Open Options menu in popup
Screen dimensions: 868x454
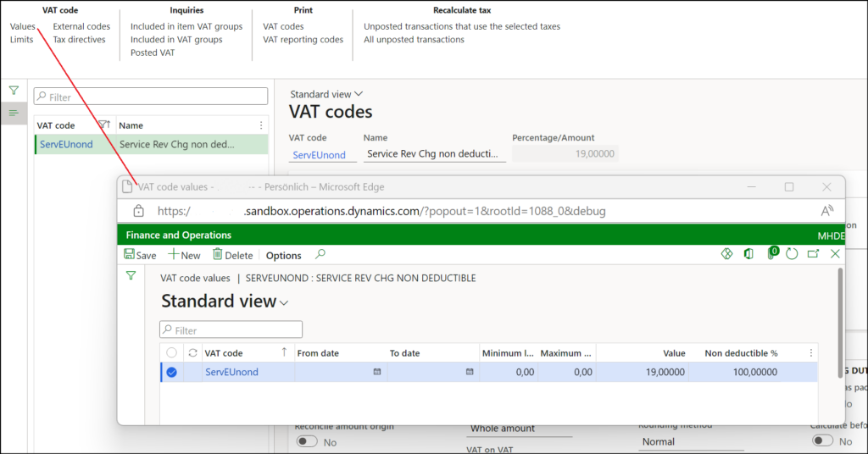[x=283, y=256]
